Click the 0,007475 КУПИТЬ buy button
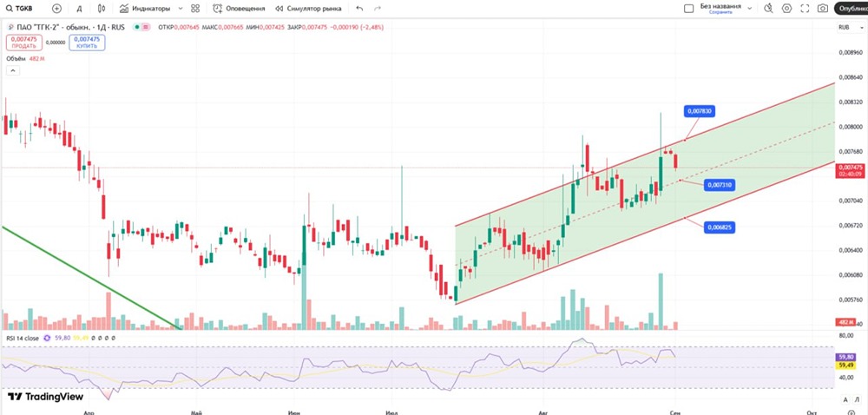This screenshot has width=868, height=415. click(87, 43)
